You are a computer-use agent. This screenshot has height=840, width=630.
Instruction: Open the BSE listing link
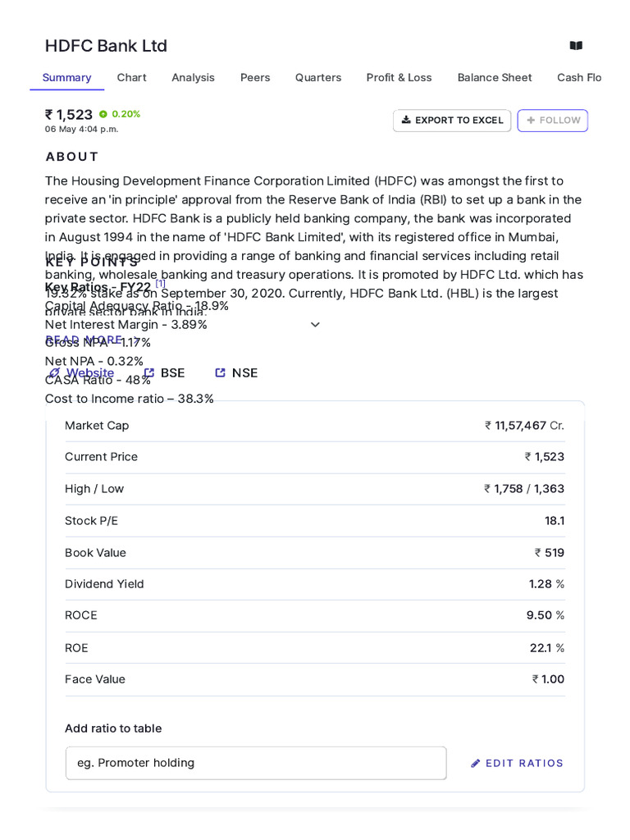(x=164, y=373)
